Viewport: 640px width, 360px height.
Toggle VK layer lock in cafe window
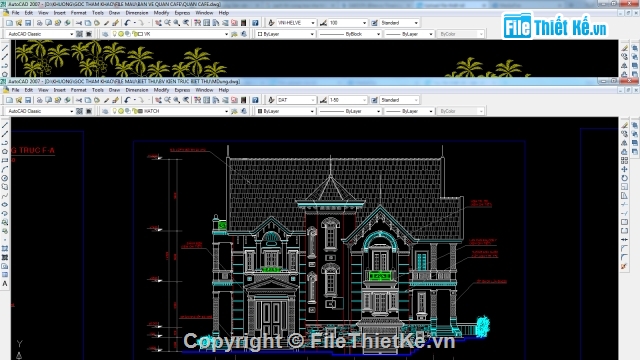click(134, 34)
